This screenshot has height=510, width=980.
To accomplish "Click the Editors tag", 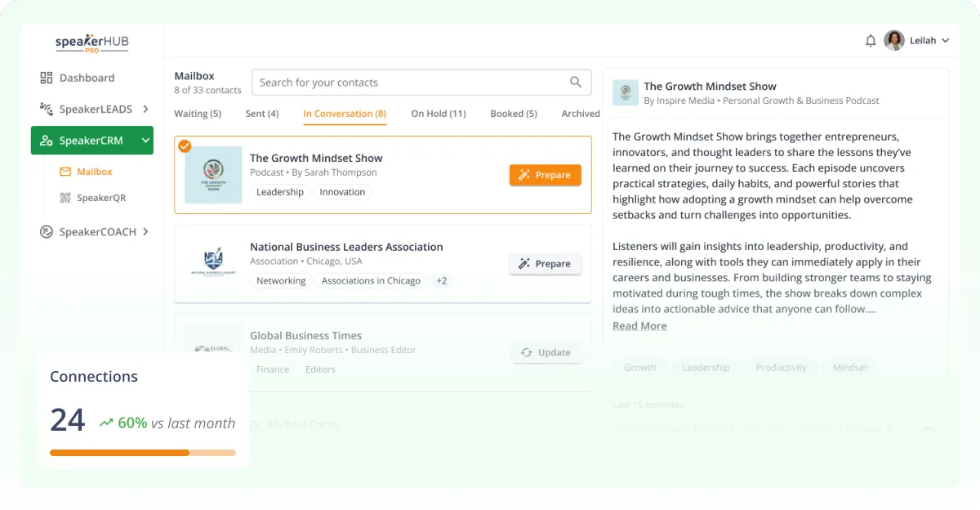I will pyautogui.click(x=320, y=369).
